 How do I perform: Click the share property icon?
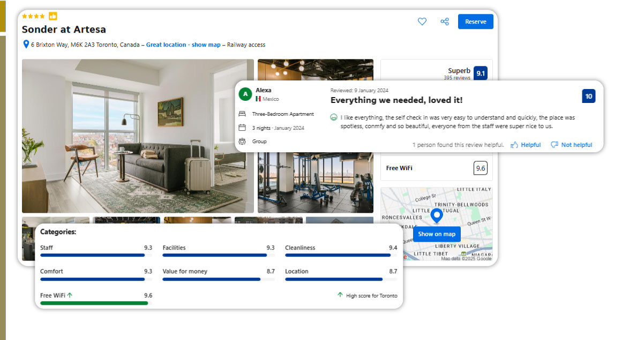tap(445, 21)
